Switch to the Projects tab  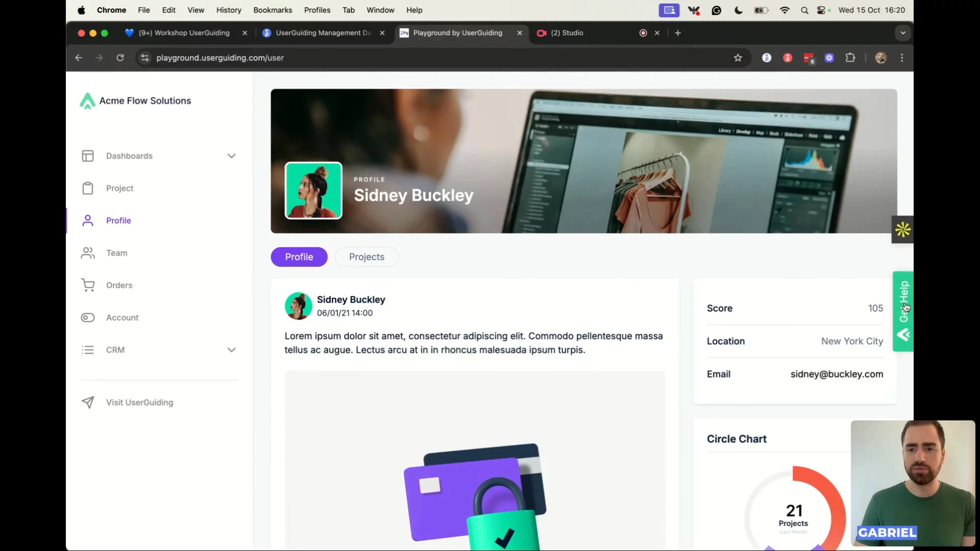pos(366,257)
